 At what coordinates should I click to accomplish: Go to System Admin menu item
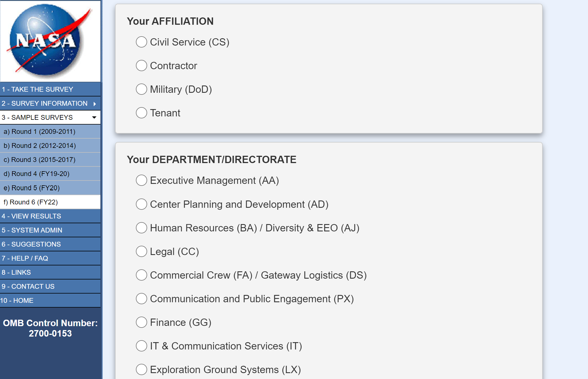32,230
